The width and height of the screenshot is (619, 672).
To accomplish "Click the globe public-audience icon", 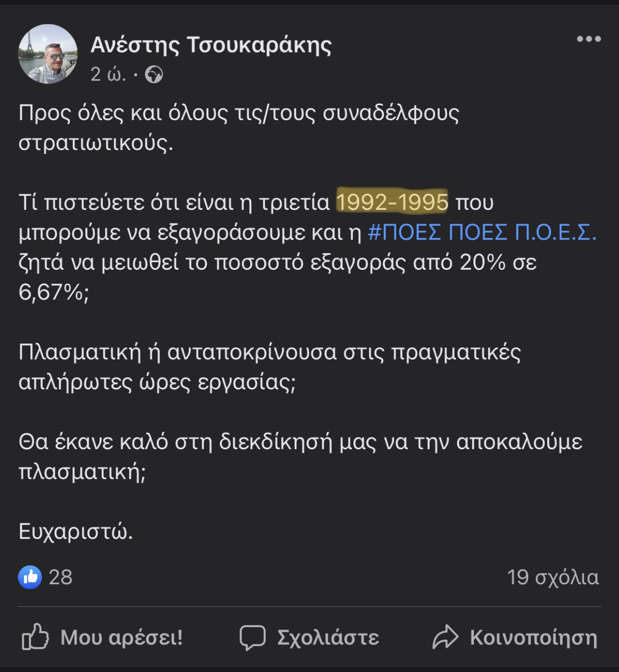I will point(154,75).
